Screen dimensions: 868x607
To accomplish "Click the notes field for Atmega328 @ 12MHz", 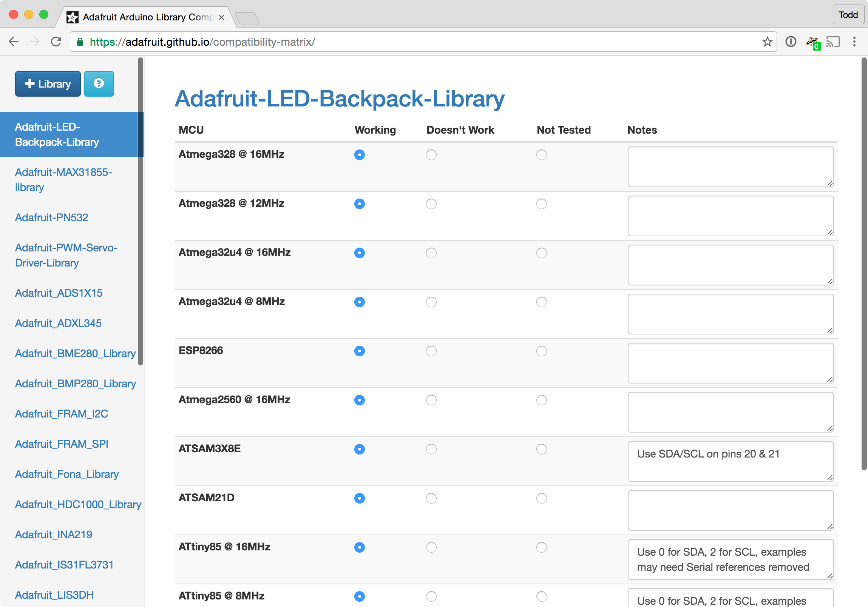I will (731, 216).
